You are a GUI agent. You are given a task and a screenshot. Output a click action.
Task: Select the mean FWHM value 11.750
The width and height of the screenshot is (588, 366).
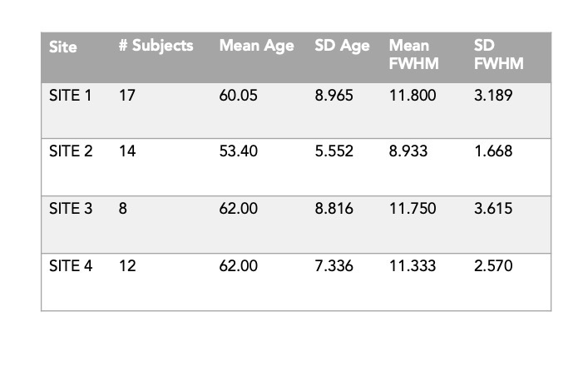tap(412, 209)
